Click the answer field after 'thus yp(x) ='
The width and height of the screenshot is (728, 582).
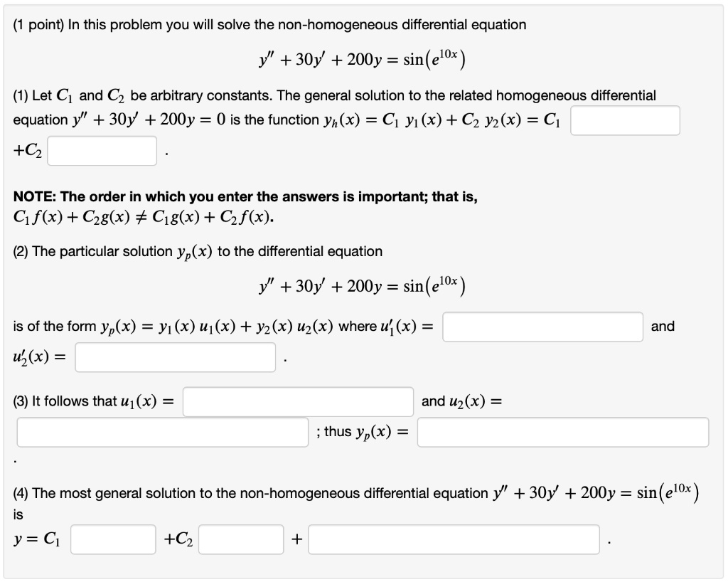564,432
